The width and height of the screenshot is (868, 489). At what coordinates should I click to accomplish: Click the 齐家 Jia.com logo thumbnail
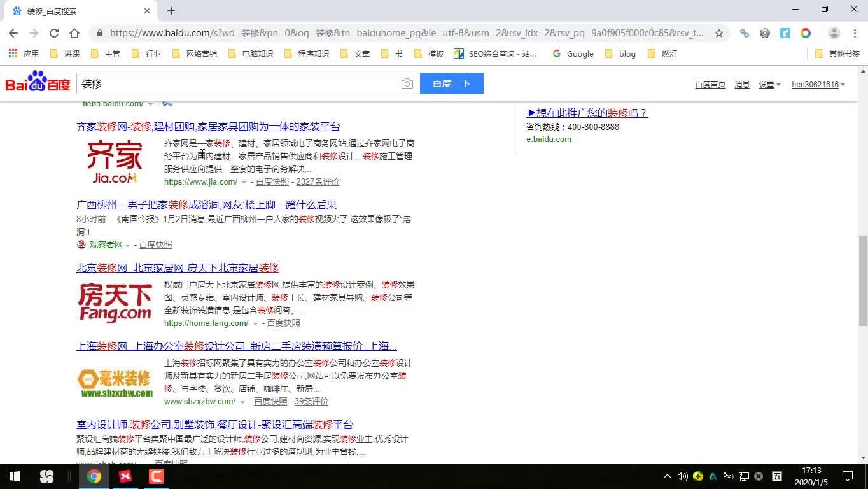[x=115, y=162]
